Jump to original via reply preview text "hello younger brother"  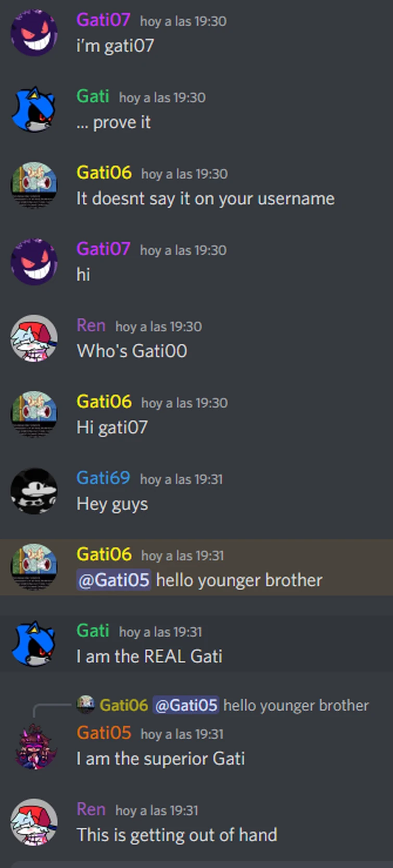click(296, 705)
